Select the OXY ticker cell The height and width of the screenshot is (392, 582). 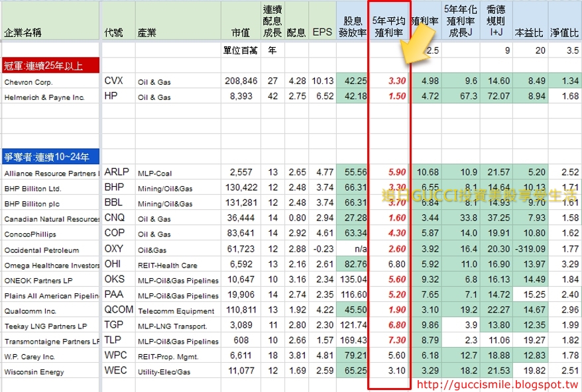(x=119, y=248)
